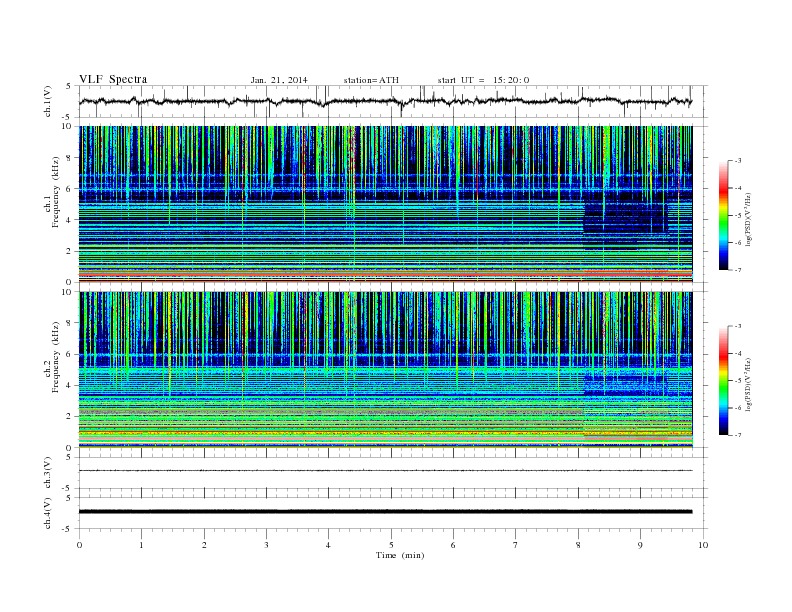Click the time axis tick label '0'

(x=79, y=545)
